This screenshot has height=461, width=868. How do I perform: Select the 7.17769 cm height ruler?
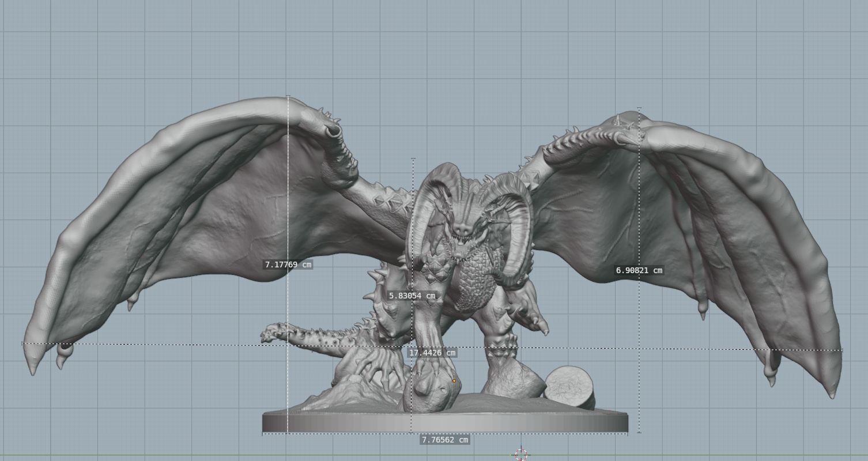click(x=288, y=265)
